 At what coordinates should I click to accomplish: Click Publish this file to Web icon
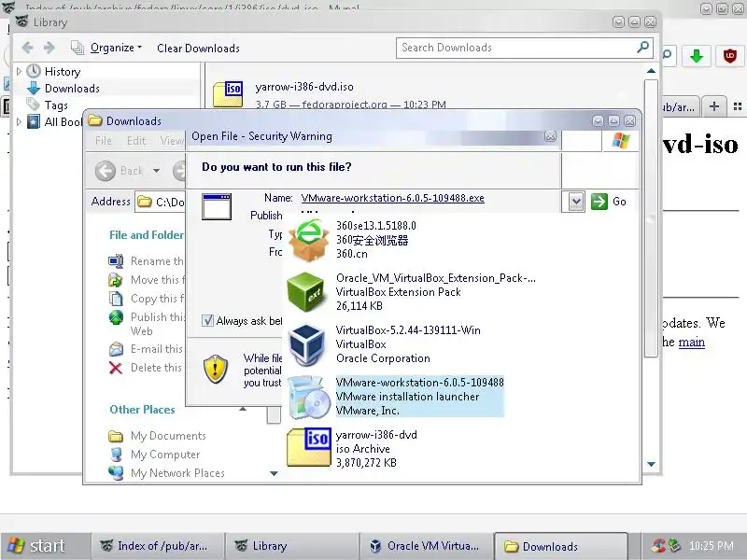click(116, 317)
